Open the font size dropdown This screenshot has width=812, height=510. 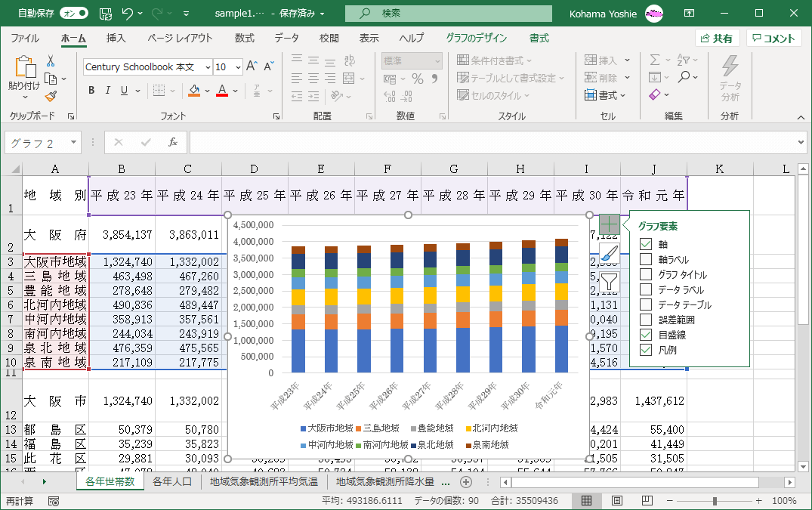239,67
